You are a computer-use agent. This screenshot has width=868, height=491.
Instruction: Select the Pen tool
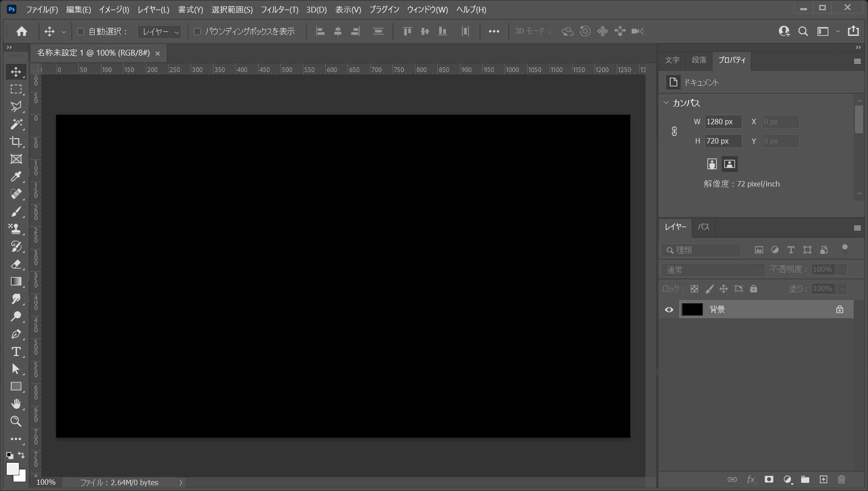[16, 334]
